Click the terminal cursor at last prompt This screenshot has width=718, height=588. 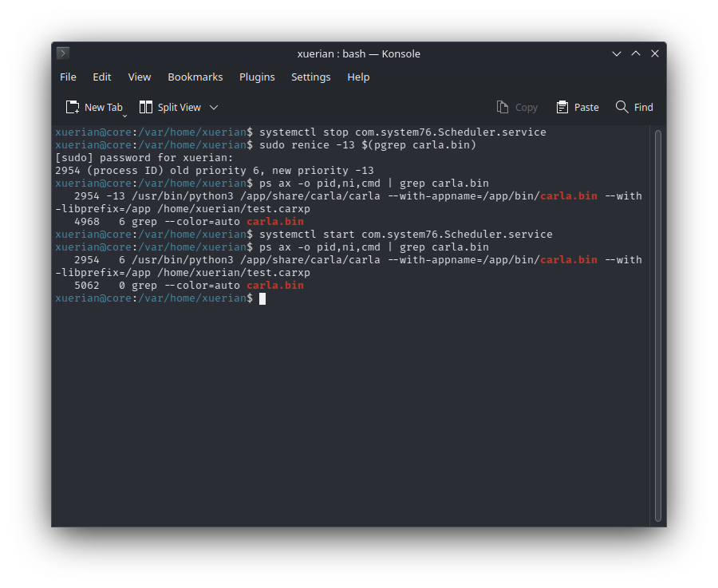[262, 298]
